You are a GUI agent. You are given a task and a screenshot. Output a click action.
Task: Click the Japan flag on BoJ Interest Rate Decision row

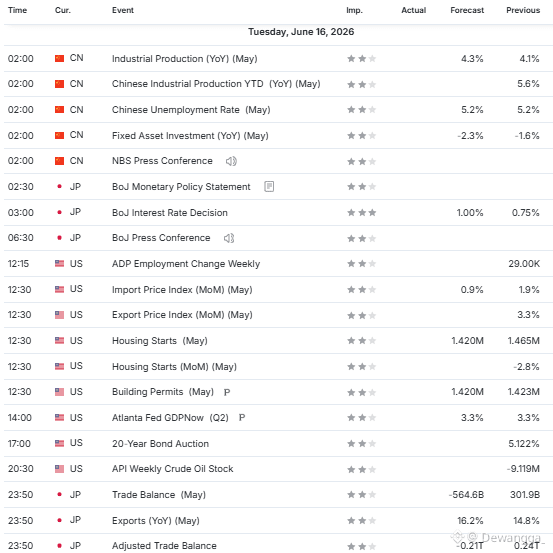pos(60,212)
